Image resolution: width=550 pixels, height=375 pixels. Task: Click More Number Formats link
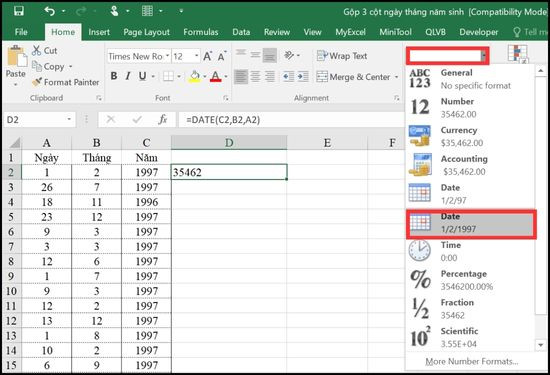(471, 361)
